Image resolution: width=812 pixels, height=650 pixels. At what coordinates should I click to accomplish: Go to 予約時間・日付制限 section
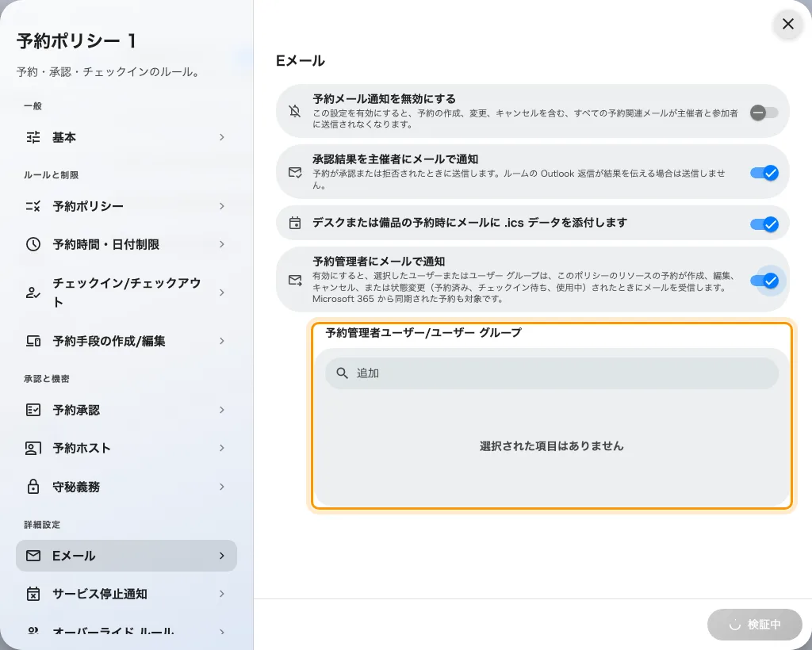point(126,244)
